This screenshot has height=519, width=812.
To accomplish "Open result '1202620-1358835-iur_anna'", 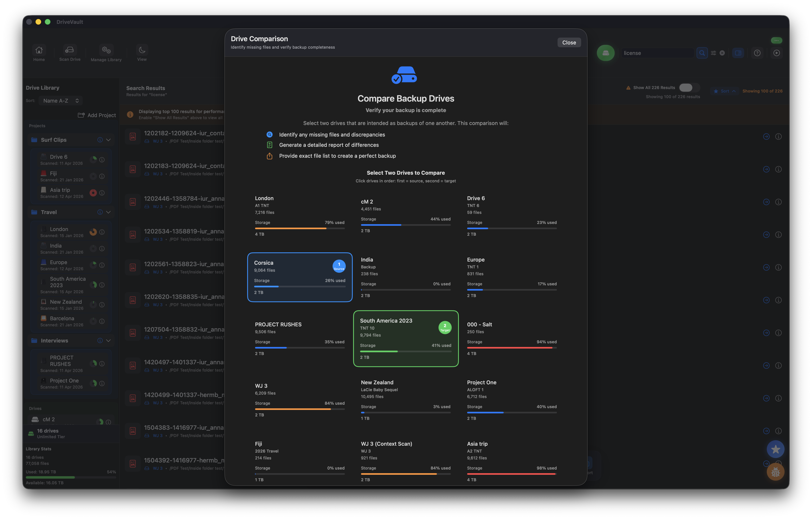I will point(184,297).
